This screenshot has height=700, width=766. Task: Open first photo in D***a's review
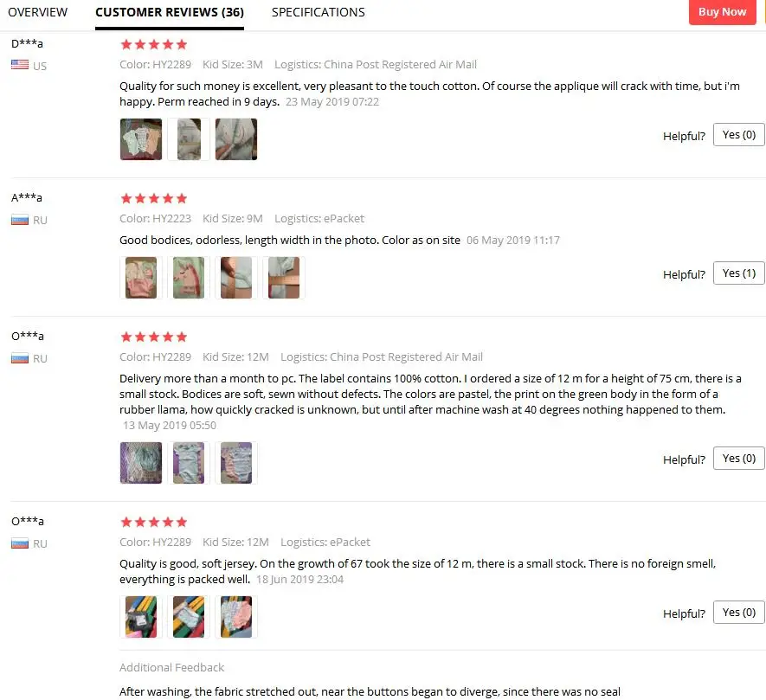[x=141, y=139]
